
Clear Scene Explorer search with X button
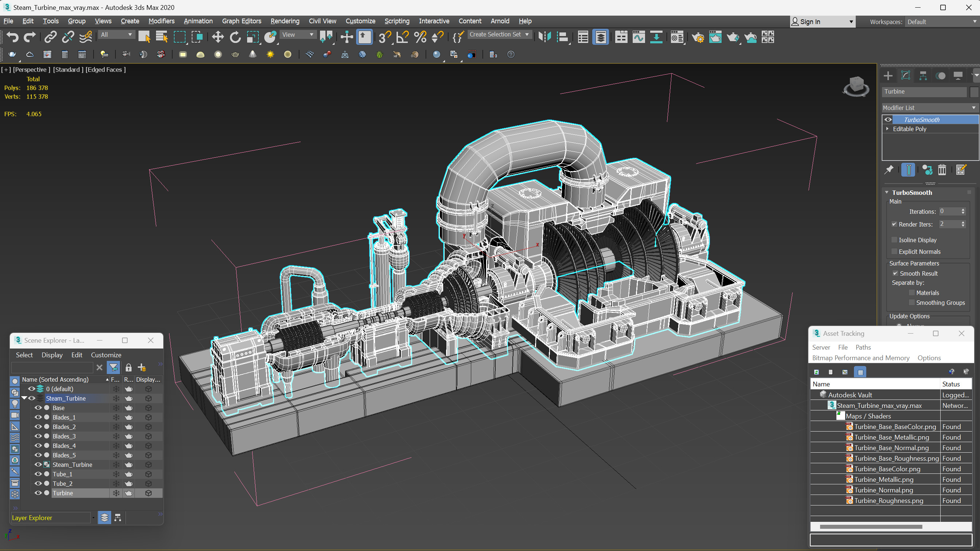tap(99, 368)
